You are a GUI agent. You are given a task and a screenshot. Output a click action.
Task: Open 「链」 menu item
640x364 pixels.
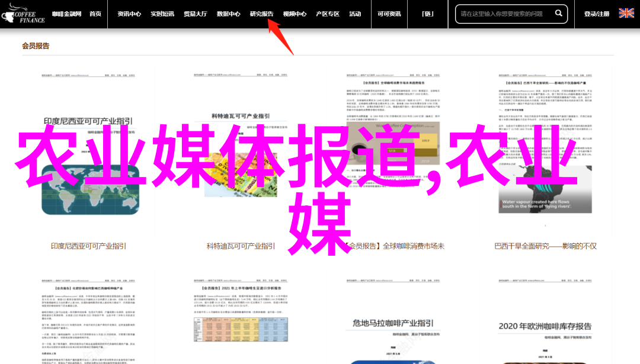427,14
